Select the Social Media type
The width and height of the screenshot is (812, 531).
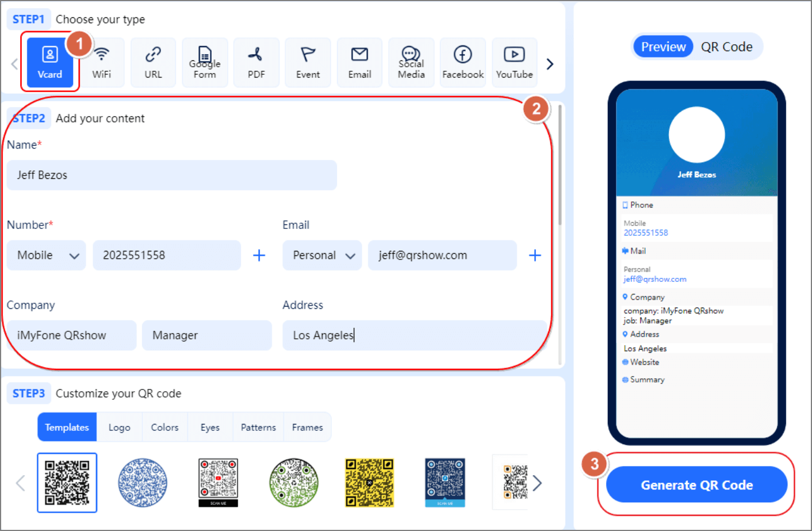[411, 62]
